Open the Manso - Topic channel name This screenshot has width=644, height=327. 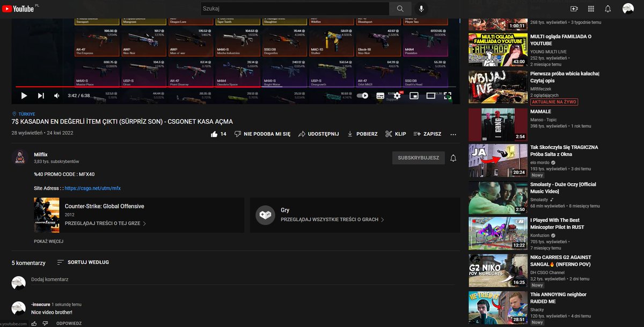tap(544, 119)
